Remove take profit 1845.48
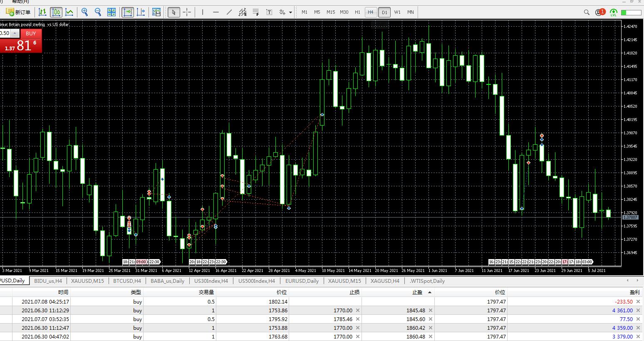 [431, 311]
